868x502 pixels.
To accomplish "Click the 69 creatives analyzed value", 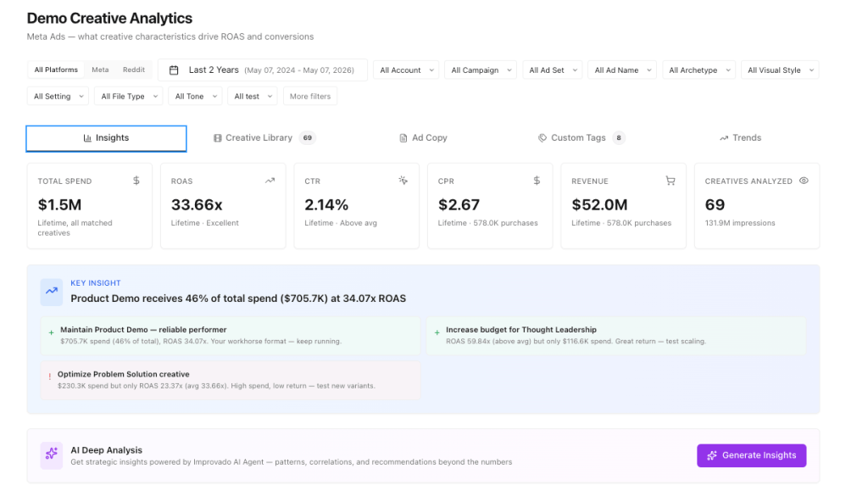I will [x=715, y=205].
